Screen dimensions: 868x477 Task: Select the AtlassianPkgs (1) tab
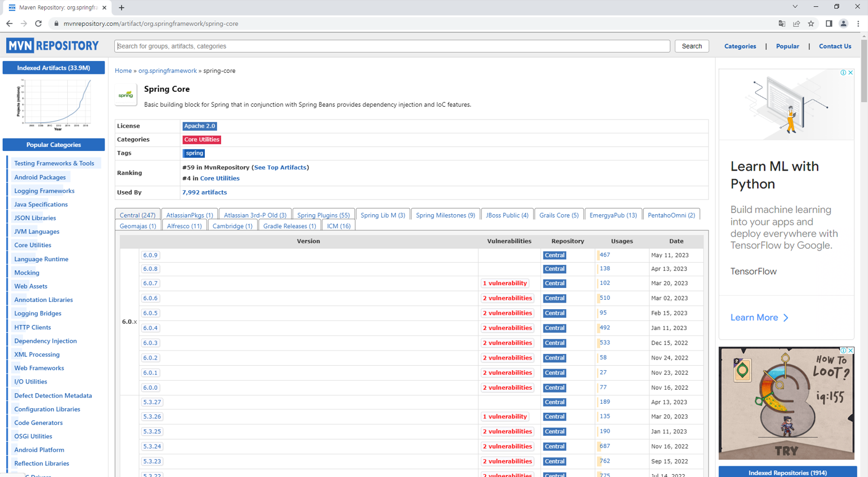pos(190,215)
